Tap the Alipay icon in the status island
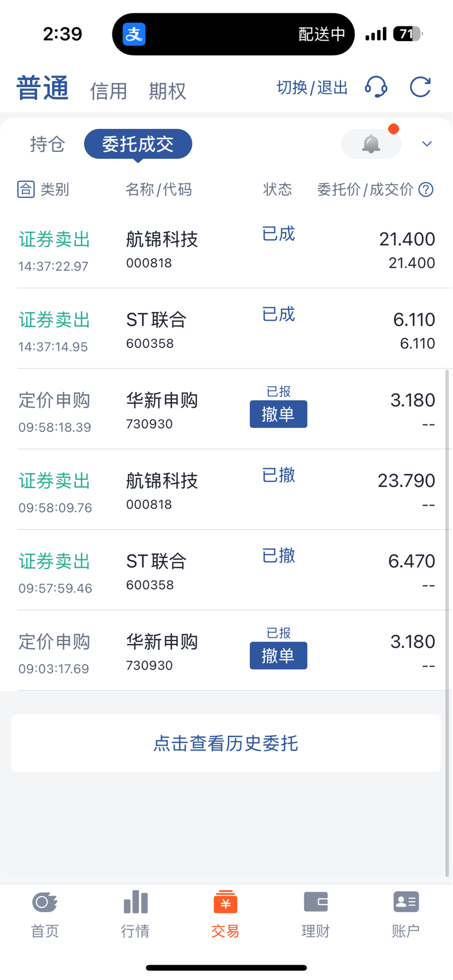Screen dimensions: 453x980 click(x=134, y=34)
